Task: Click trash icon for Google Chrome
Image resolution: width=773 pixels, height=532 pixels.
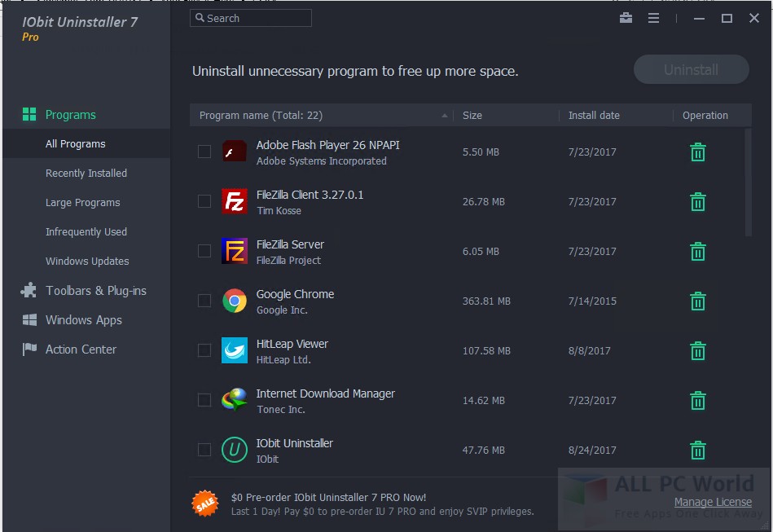Action: 697,301
